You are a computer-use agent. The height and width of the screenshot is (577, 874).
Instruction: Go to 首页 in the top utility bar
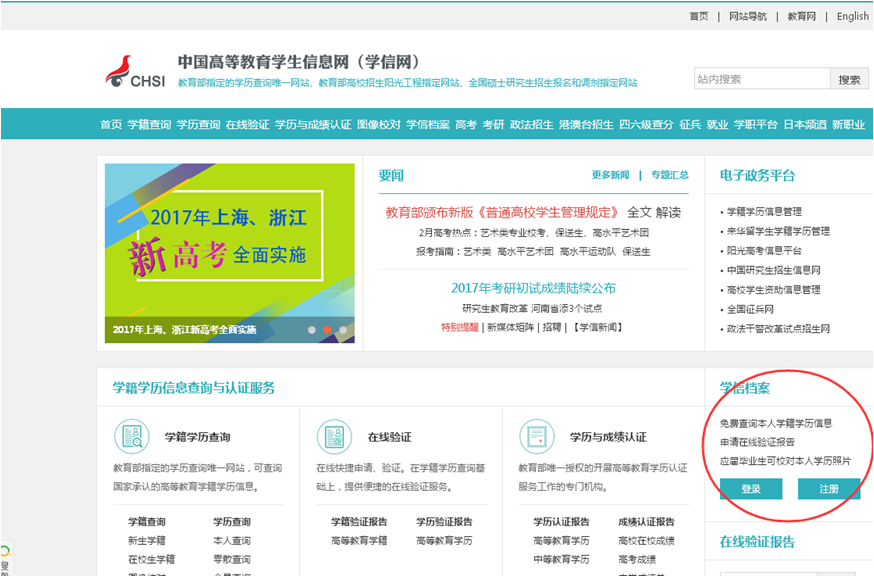pyautogui.click(x=698, y=17)
